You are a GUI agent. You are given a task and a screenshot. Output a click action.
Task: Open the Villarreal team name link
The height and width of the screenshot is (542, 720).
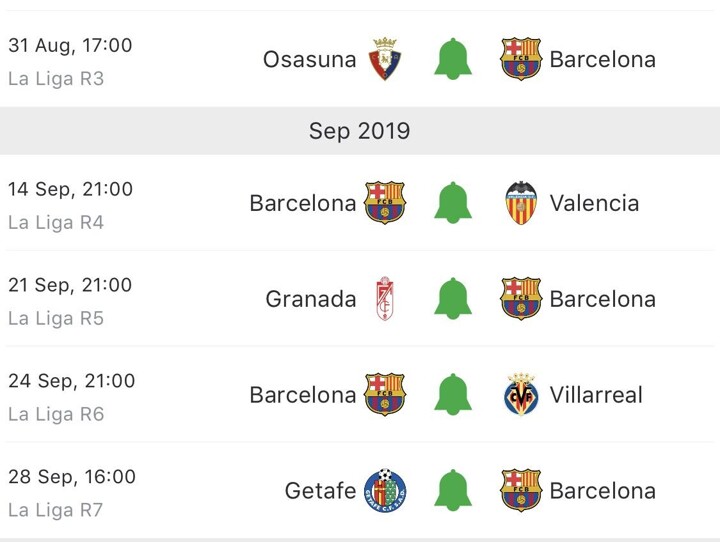click(596, 395)
